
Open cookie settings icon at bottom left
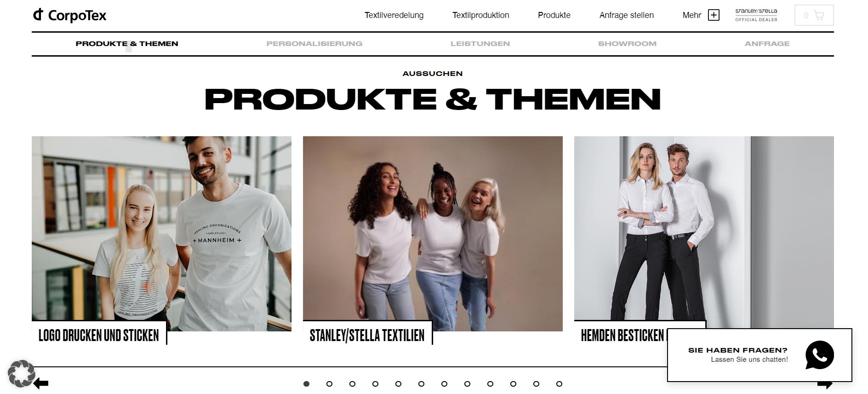21,374
